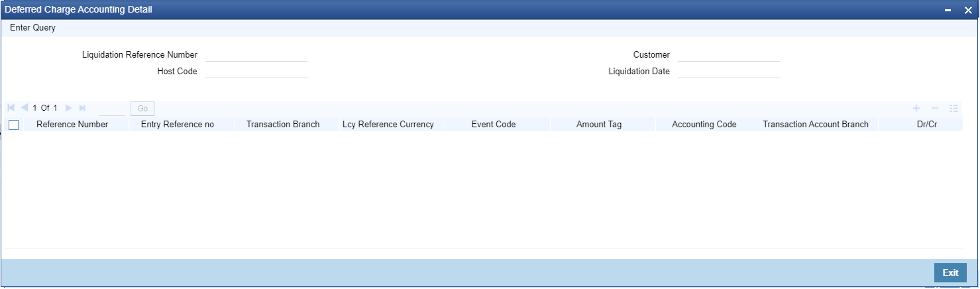Image resolution: width=980 pixels, height=289 pixels.
Task: Click the page number box beside Go
Action: point(112,109)
